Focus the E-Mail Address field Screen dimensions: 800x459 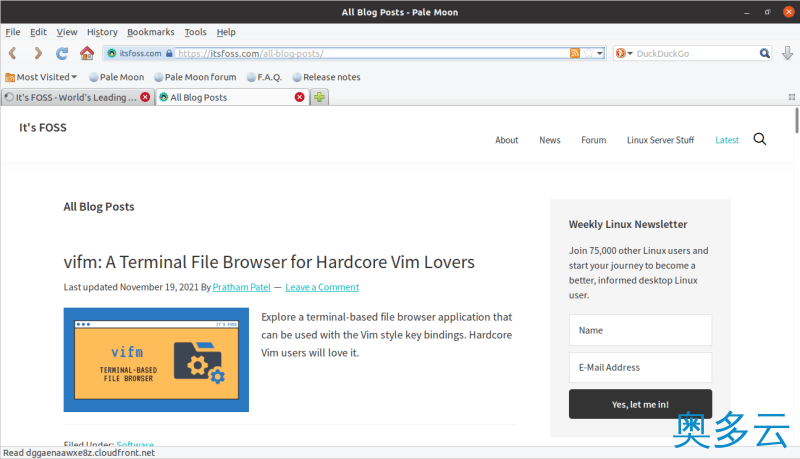pos(640,367)
